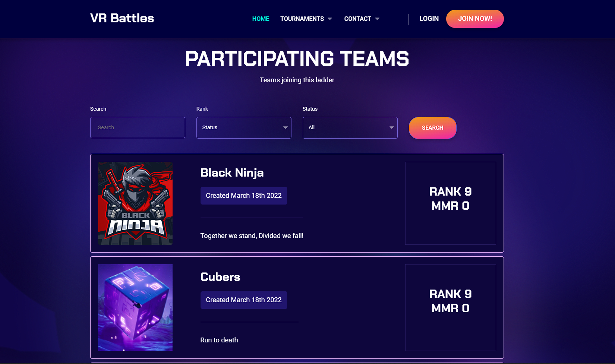Viewport: 615px width, 364px height.
Task: Click Black Ninja's Created March 18th 2022 badge
Action: (x=244, y=196)
